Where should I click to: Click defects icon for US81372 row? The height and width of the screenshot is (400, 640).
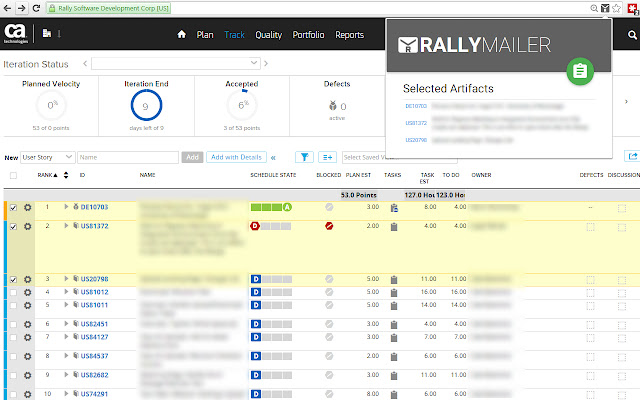[590, 227]
